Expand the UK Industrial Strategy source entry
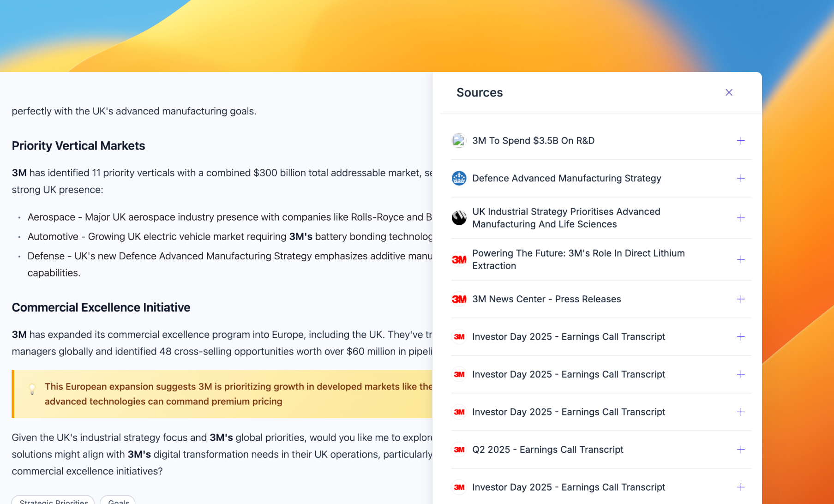The image size is (834, 504). pos(741,218)
